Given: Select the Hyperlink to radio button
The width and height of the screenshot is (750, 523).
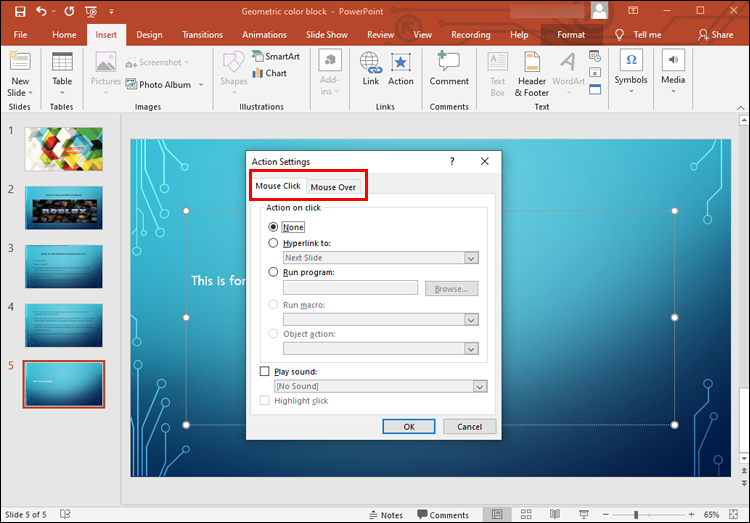Looking at the screenshot, I should pos(274,243).
